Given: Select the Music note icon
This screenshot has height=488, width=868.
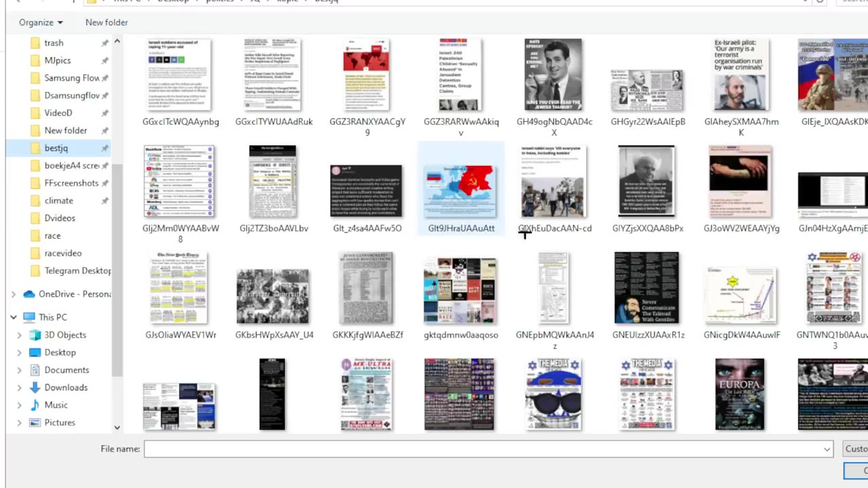Looking at the screenshot, I should click(x=35, y=405).
